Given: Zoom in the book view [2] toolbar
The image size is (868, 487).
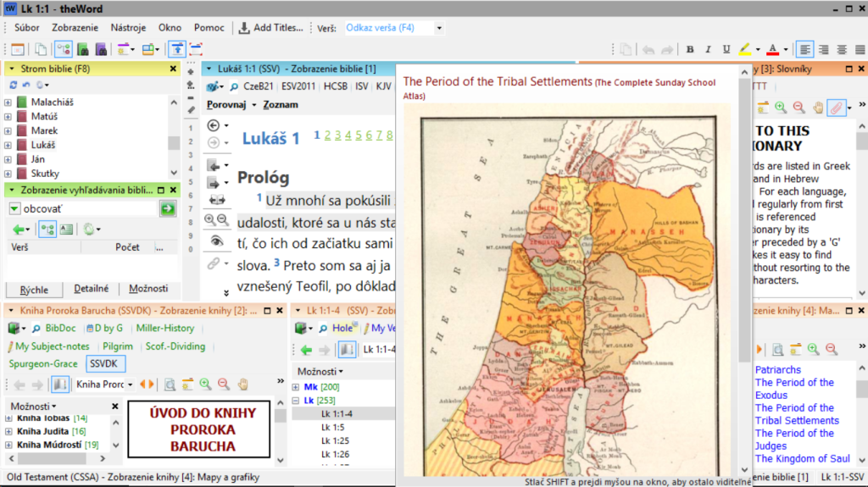Looking at the screenshot, I should tap(205, 384).
